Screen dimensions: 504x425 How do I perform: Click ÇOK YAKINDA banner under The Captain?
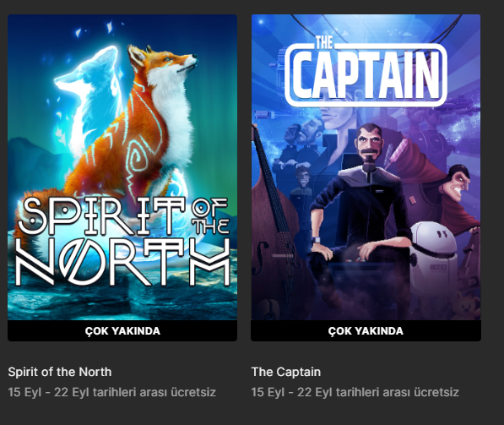[366, 330]
